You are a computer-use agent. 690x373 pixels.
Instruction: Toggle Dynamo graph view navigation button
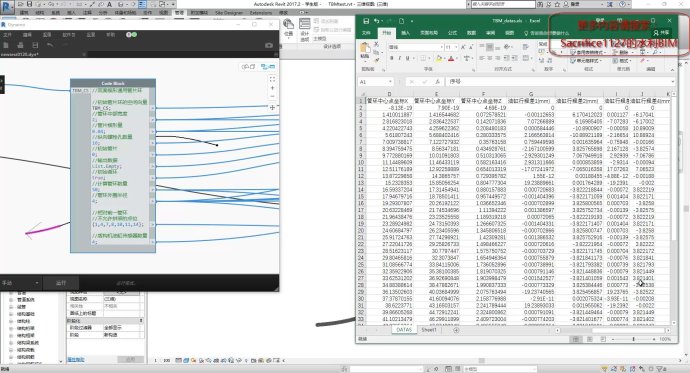point(268,67)
